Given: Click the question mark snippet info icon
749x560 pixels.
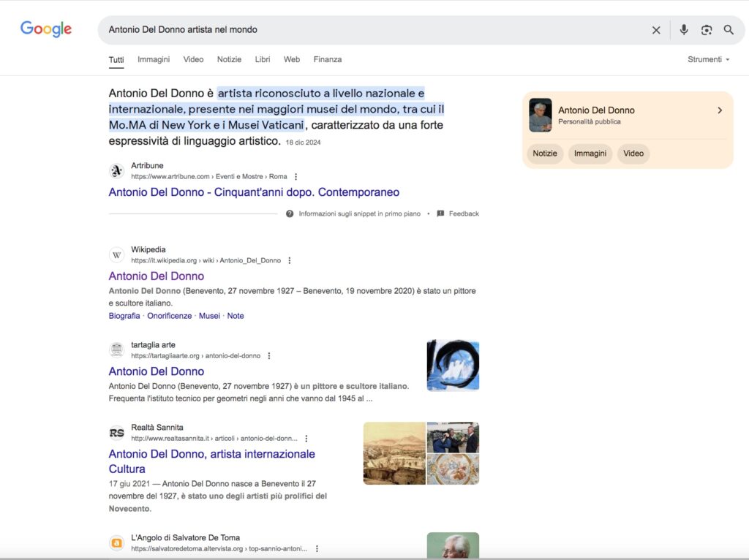Looking at the screenshot, I should click(290, 213).
